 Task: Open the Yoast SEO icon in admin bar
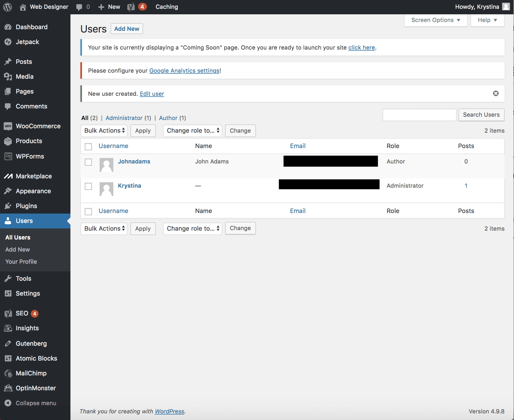[x=131, y=7]
